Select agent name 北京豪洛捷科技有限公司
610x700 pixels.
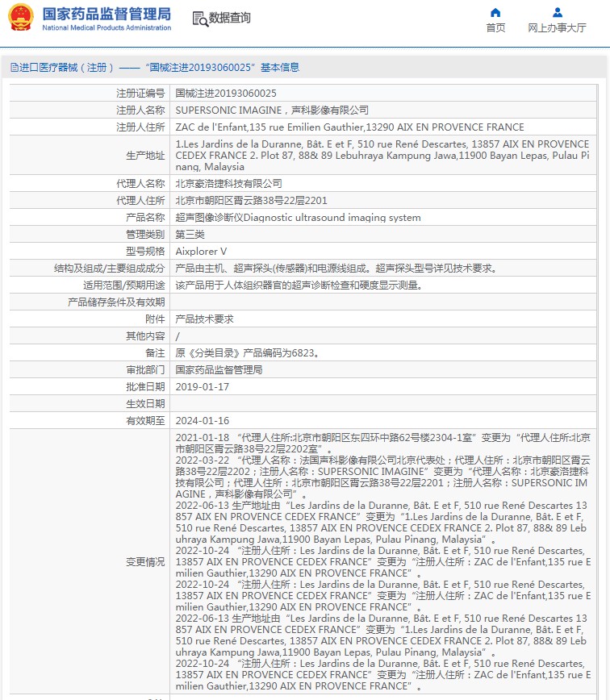[x=228, y=184]
